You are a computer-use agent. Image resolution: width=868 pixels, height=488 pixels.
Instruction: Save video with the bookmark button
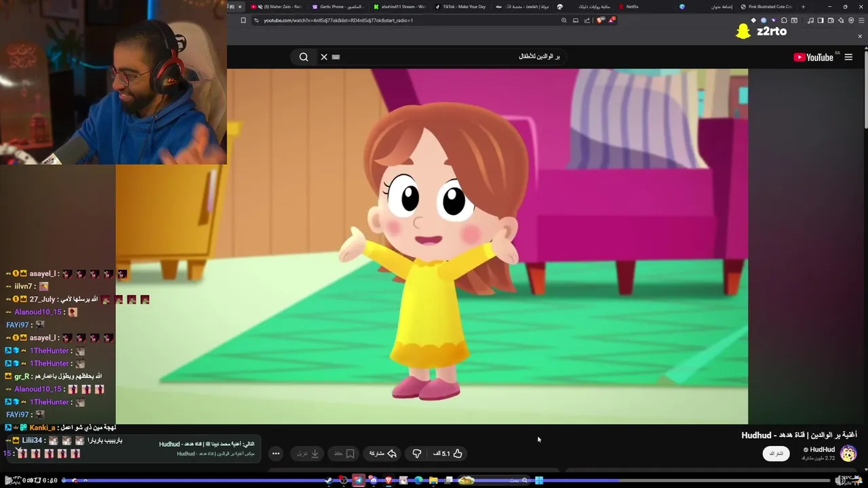[x=344, y=453]
